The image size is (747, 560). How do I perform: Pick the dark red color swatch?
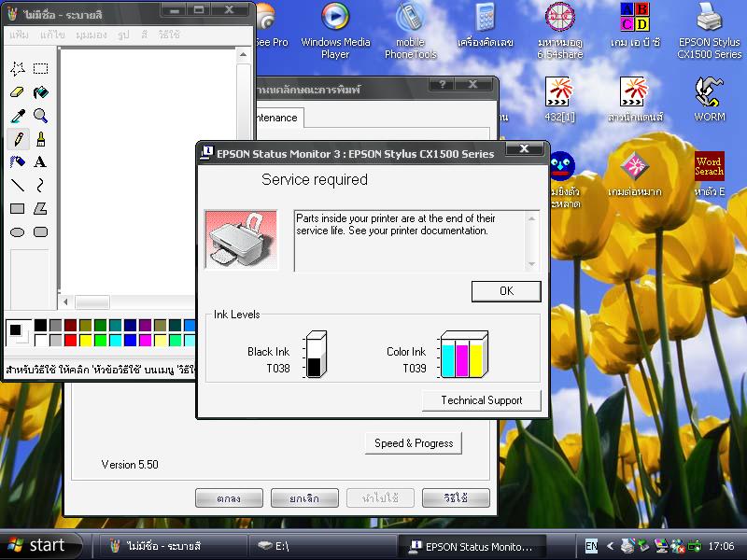coord(71,325)
